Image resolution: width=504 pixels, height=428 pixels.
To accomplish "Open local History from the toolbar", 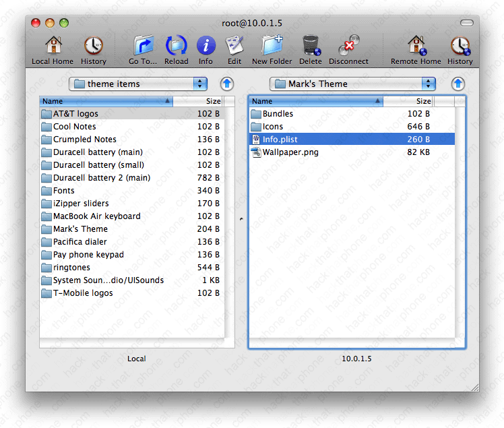I will [x=94, y=47].
